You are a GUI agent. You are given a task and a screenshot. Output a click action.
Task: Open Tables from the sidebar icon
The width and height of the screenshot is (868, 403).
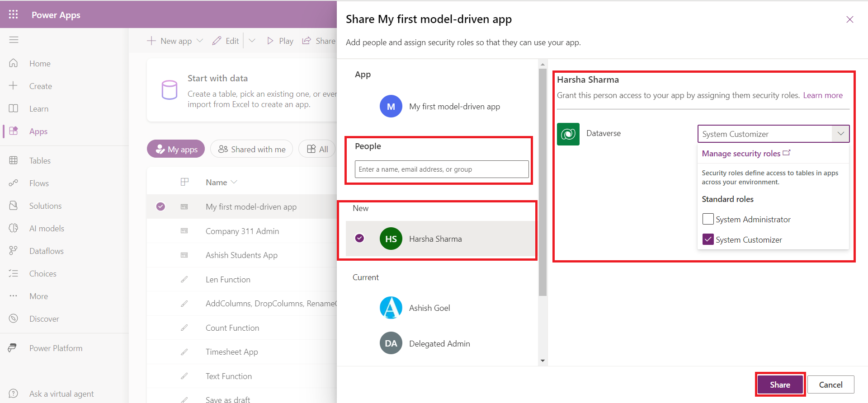point(14,160)
